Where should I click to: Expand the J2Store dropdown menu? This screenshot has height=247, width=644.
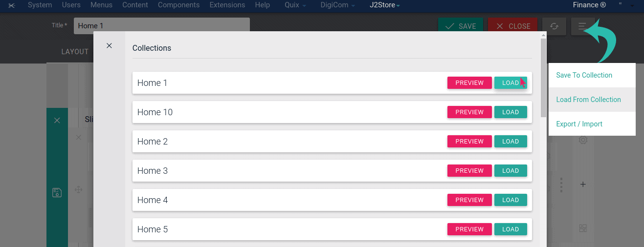(384, 5)
